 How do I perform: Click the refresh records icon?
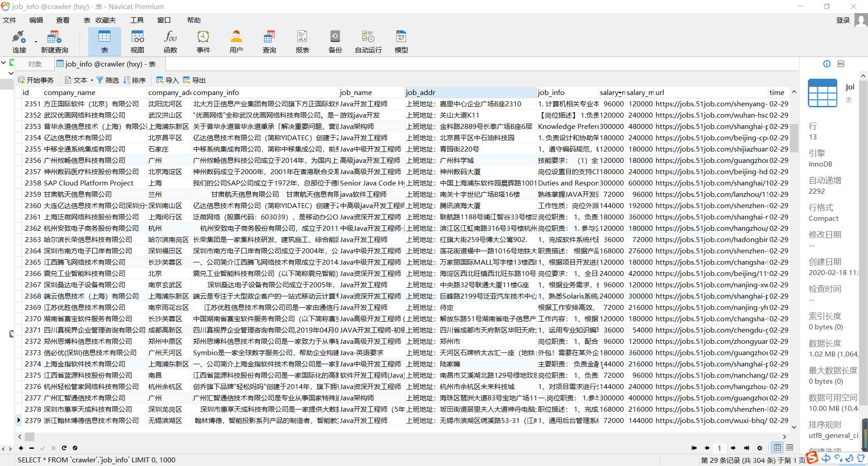coord(64,448)
